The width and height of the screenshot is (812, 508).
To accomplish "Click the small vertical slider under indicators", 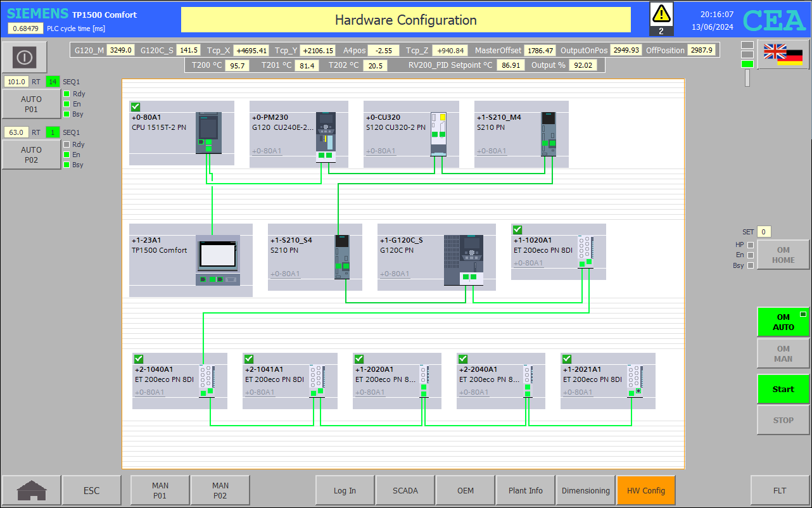I will pyautogui.click(x=747, y=78).
